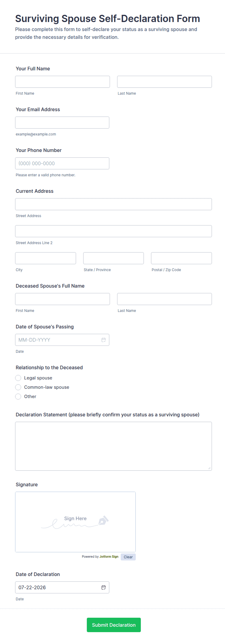This screenshot has height=644, width=225.
Task: Focus your First Name field
Action: point(62,82)
